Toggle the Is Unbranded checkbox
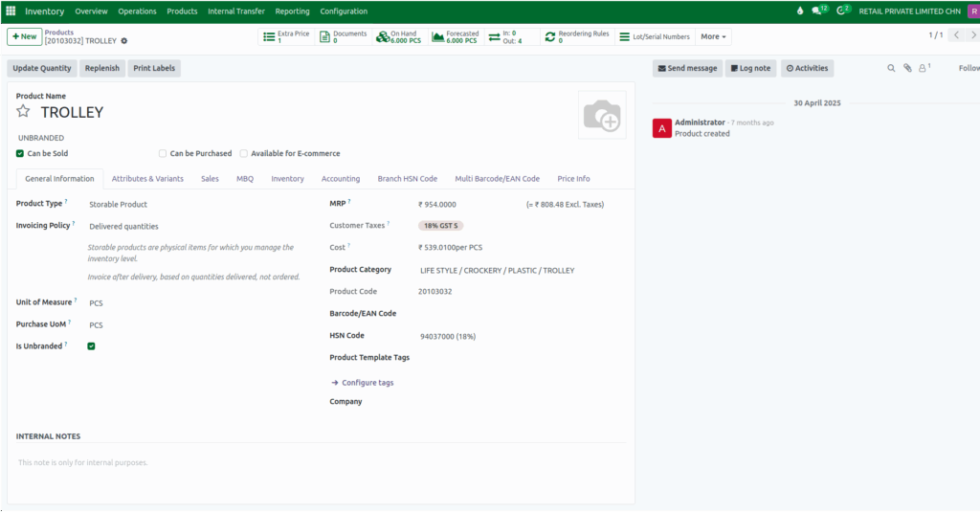Viewport: 980px width, 512px height. [x=91, y=346]
